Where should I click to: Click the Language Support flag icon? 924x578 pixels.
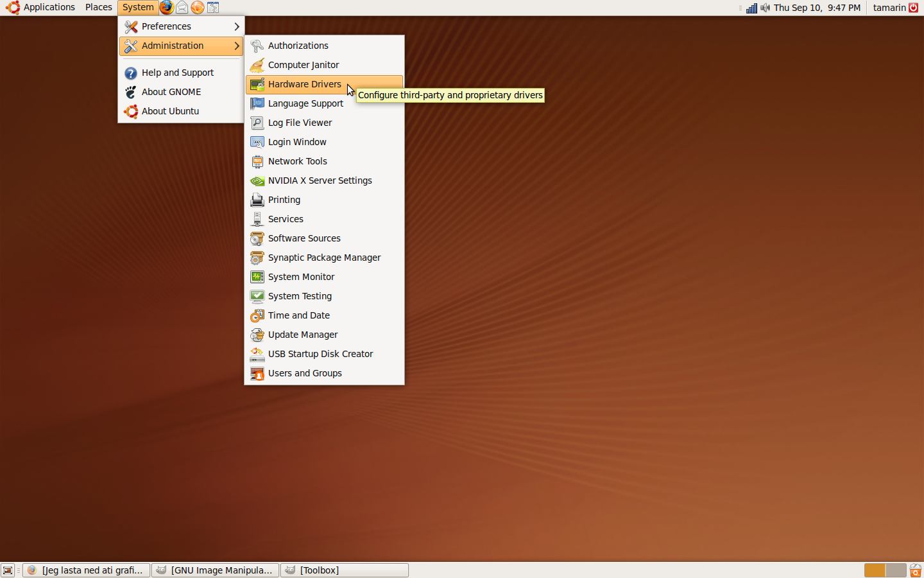tap(257, 103)
